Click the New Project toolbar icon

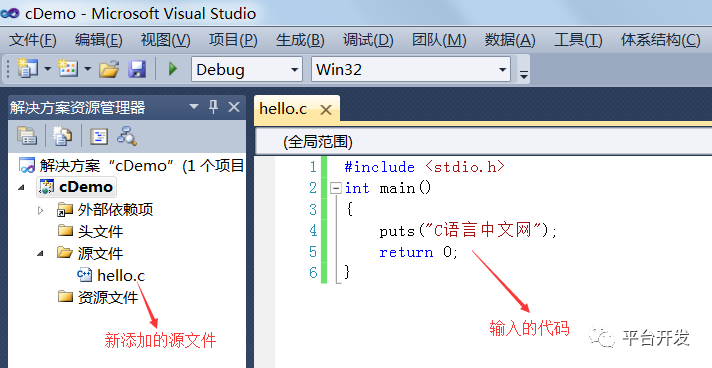[x=27, y=69]
